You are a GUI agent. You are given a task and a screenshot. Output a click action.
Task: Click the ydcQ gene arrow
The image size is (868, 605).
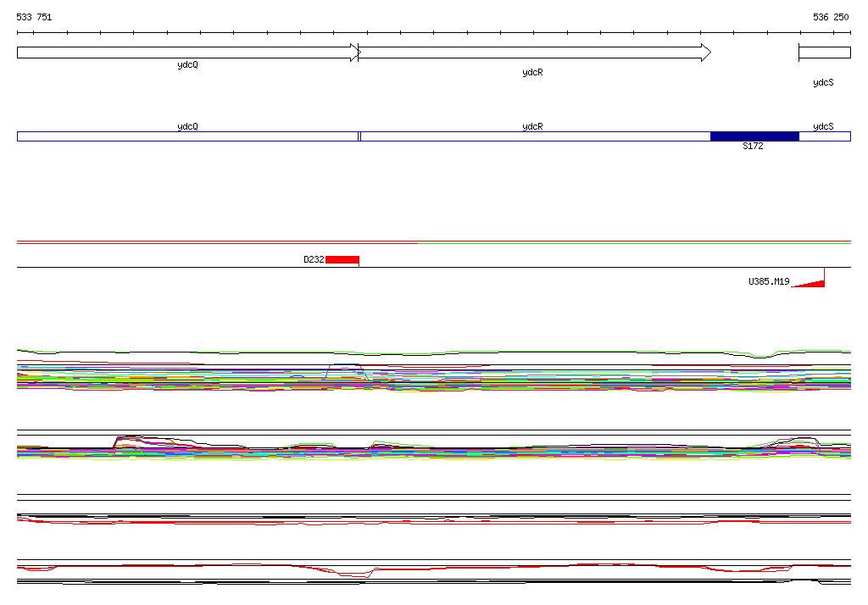pos(189,53)
